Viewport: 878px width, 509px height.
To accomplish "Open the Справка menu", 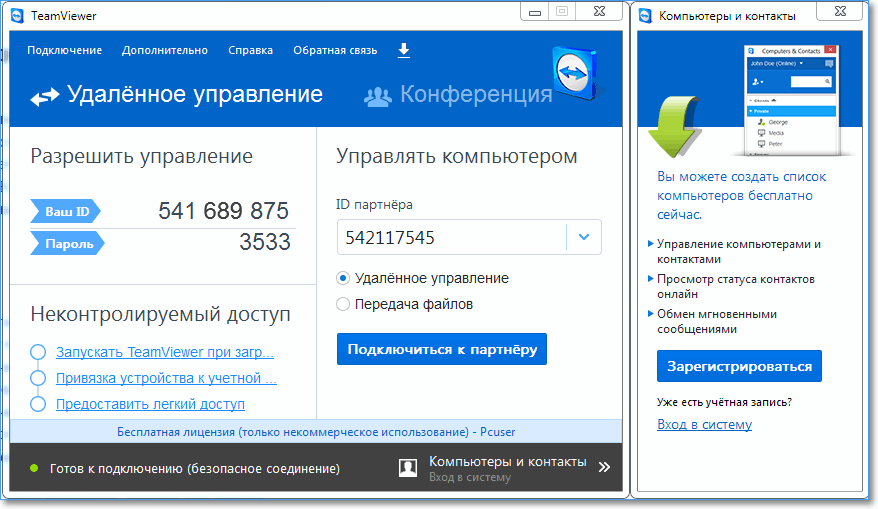I will (250, 50).
